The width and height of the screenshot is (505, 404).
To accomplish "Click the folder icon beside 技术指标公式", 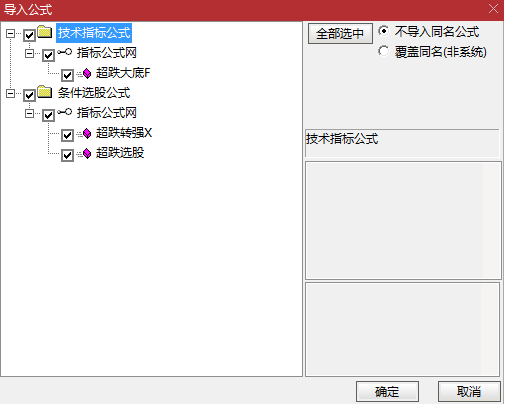I will (x=45, y=32).
